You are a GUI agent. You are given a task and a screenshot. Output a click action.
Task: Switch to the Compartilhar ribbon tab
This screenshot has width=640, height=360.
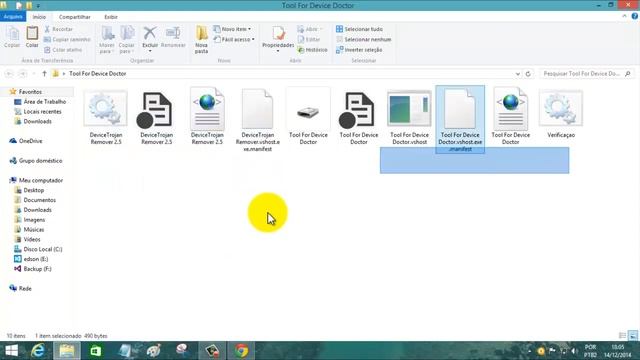[x=75, y=17]
